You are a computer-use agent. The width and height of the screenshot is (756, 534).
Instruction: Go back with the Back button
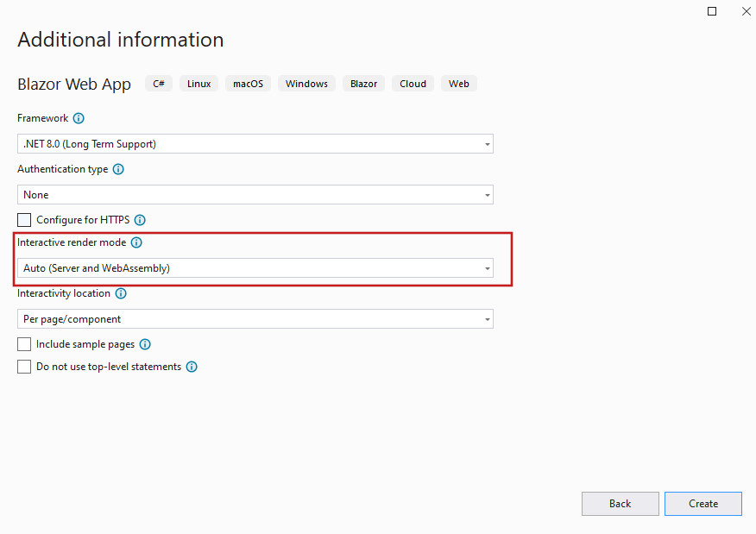click(x=620, y=504)
